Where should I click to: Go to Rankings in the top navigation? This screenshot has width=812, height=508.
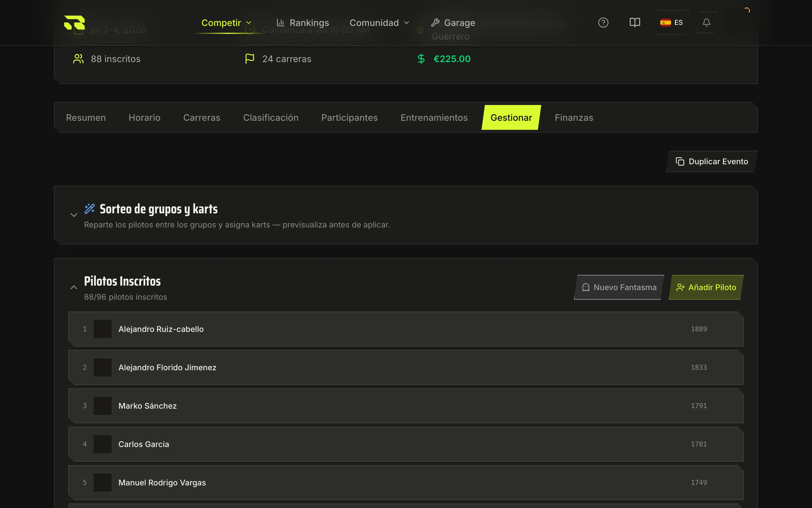[303, 23]
